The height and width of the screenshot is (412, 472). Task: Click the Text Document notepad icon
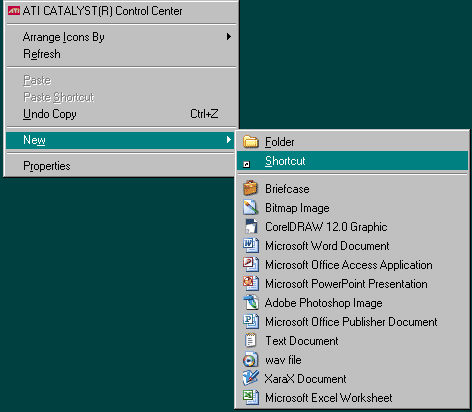[x=251, y=340]
